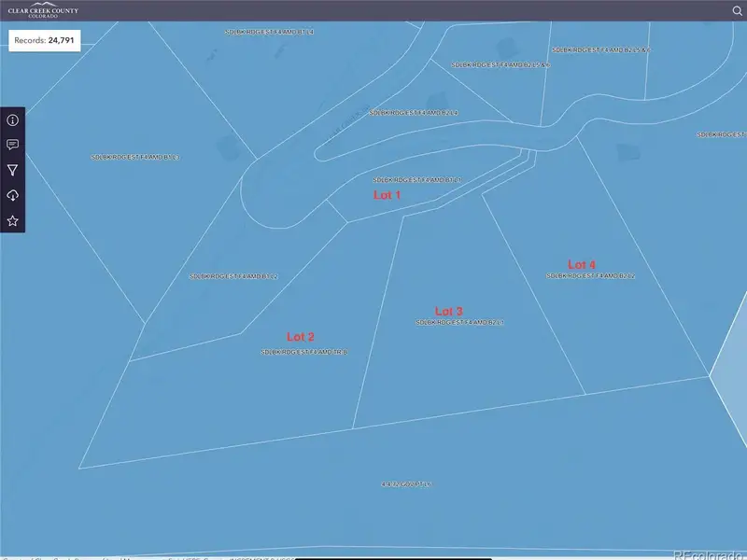Click the SDLBK RDG EST F4 AMD B1 L2 parcel
Screen dimensions: 747x560
click(233, 276)
